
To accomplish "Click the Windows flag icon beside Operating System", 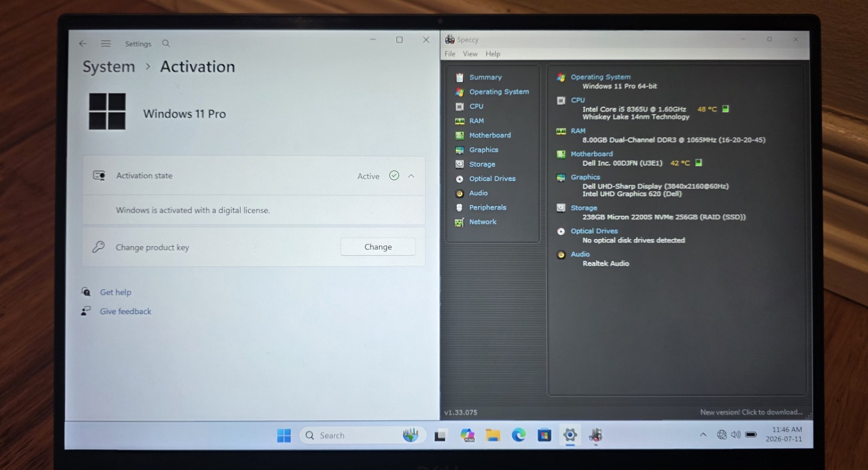I will [x=561, y=78].
